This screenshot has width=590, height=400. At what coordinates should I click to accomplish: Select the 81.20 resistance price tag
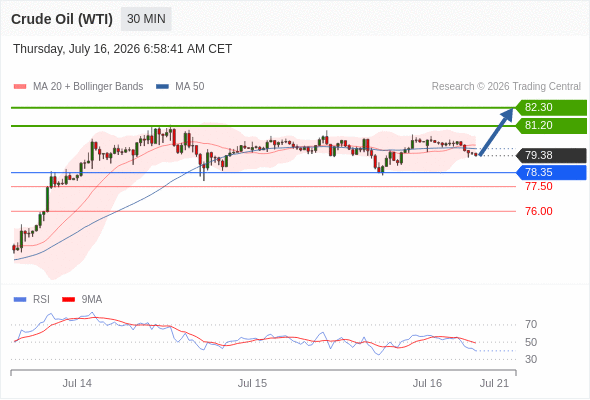pos(551,126)
